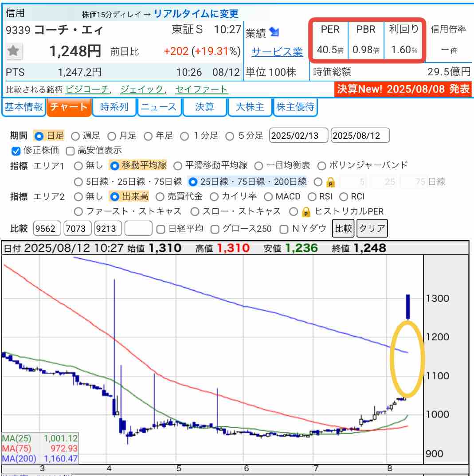This screenshot has width=474, height=476.
Task: Click start date field 2025/02/13
Action: coord(298,135)
